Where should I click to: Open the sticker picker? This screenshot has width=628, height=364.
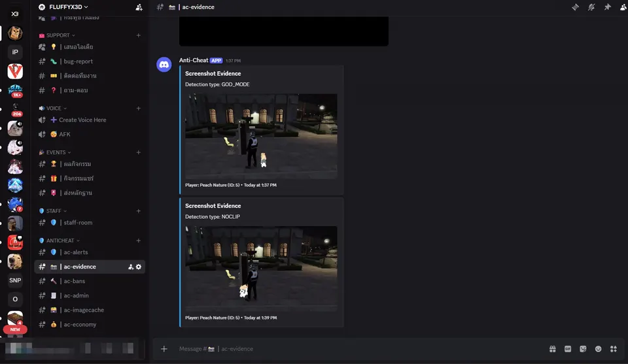click(583, 349)
